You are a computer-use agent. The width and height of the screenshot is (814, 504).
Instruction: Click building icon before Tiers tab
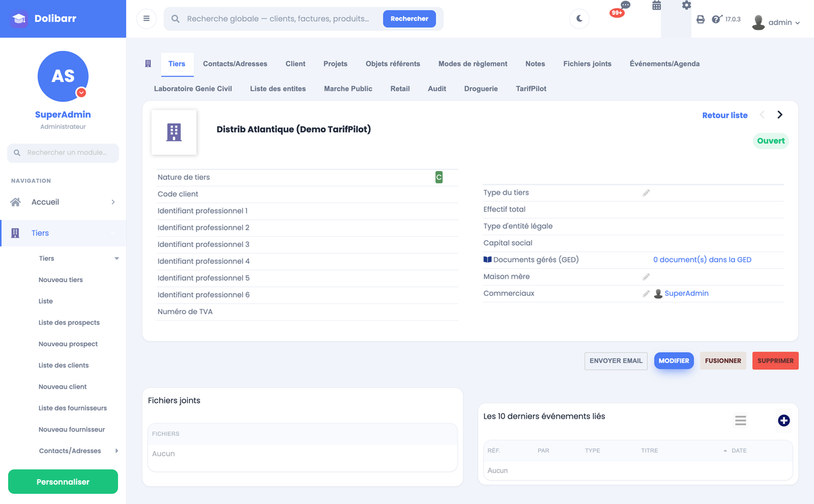[x=148, y=64]
